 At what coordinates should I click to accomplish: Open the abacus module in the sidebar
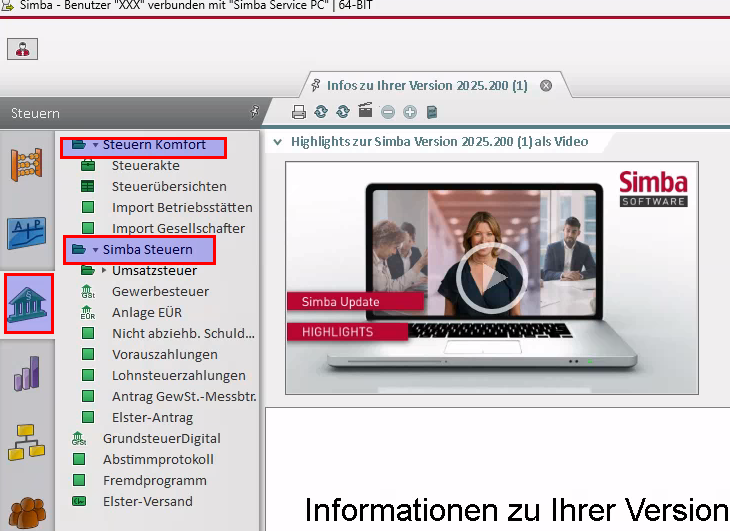tap(27, 163)
